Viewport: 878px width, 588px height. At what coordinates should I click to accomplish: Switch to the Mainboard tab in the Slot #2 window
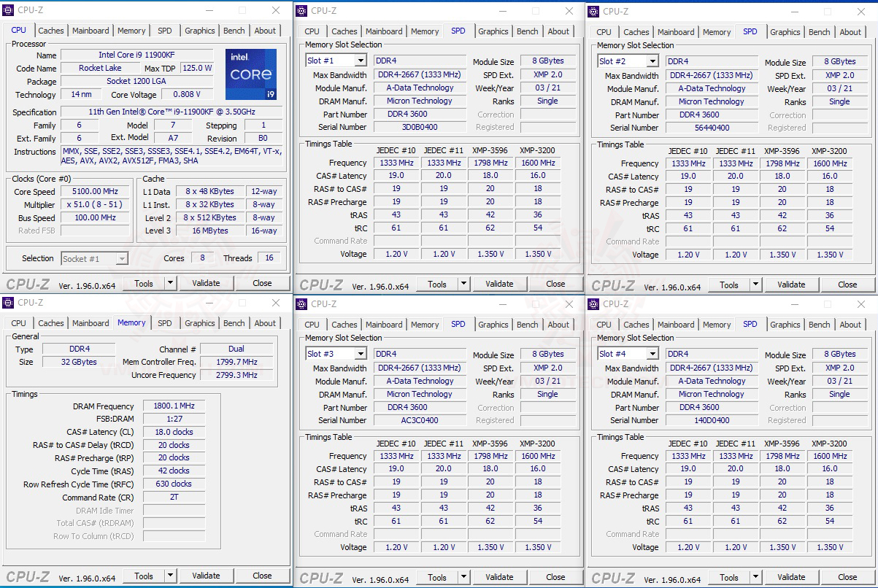pos(676,32)
